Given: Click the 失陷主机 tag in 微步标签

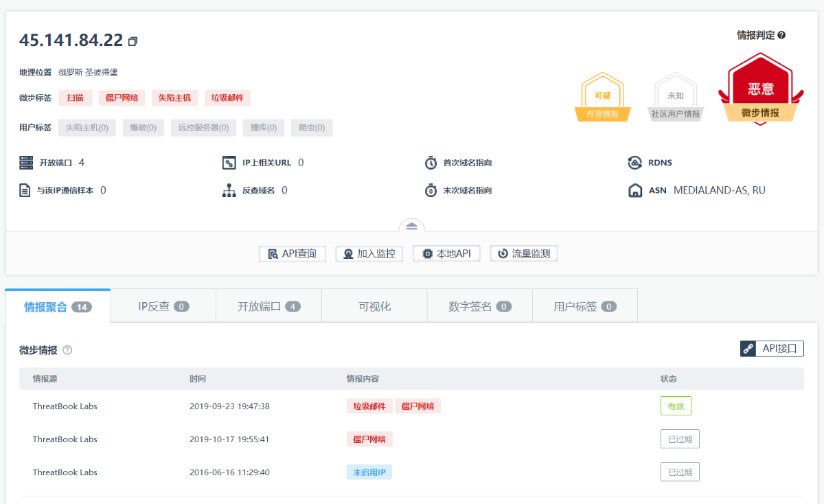Looking at the screenshot, I should click(x=174, y=98).
